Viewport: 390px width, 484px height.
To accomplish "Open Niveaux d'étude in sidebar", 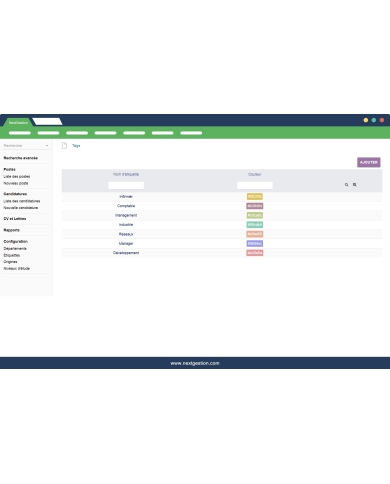I will [17, 268].
